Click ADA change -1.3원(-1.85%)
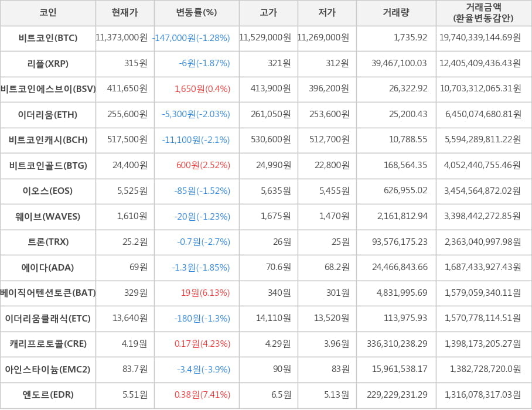Screen dimensions: 532x410 pos(201,268)
